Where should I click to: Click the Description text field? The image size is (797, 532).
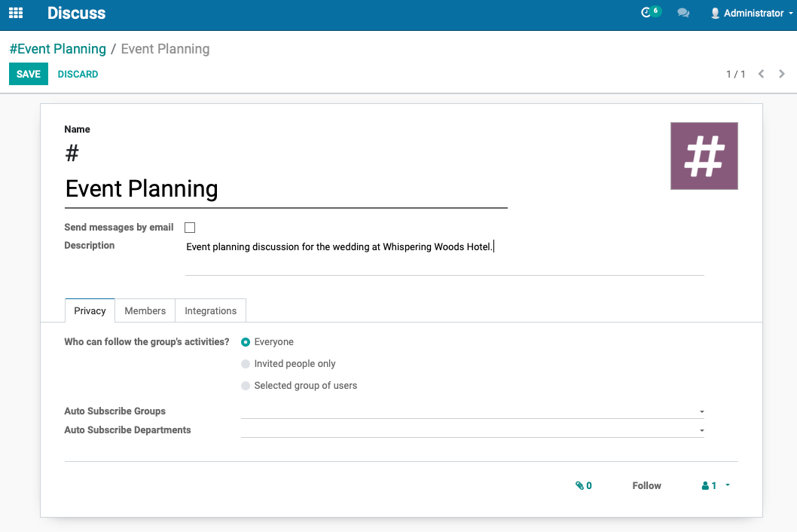[x=444, y=257]
